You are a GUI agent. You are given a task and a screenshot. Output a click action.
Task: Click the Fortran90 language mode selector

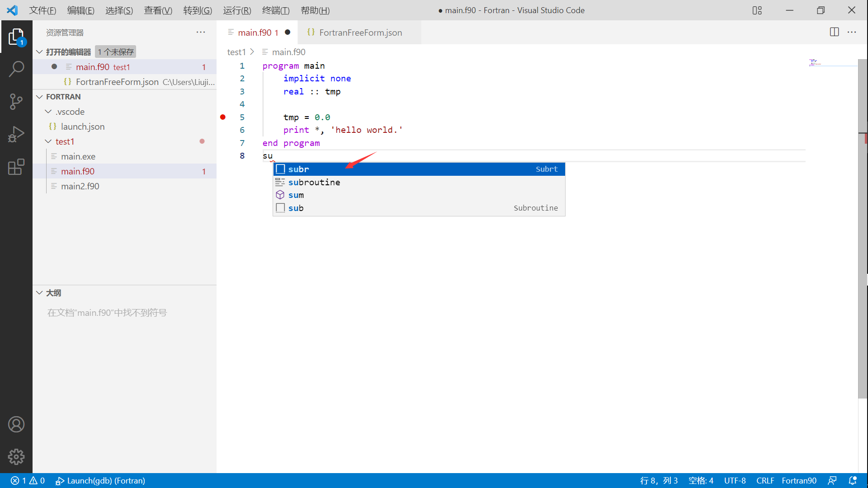click(x=799, y=481)
